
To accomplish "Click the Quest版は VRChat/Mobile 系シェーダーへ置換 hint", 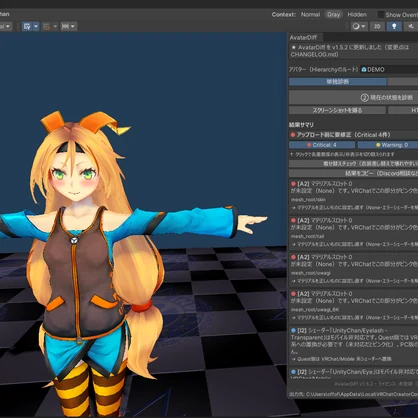I will (x=341, y=359).
